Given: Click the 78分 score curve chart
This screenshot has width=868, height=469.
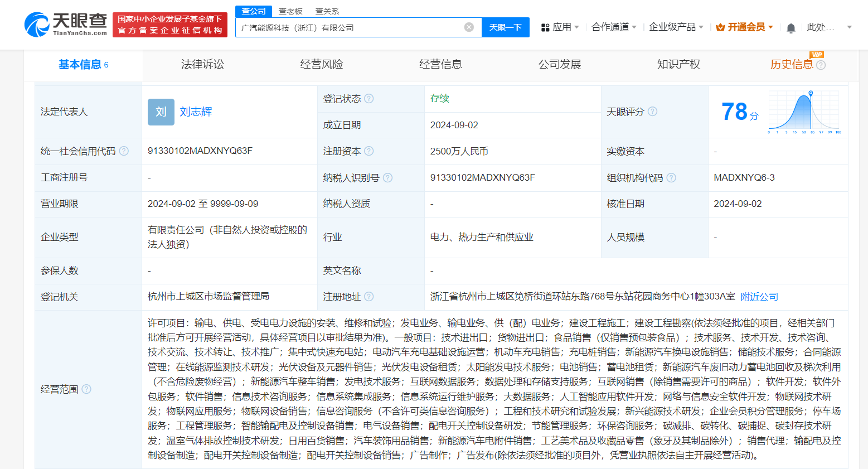Looking at the screenshot, I should tap(803, 112).
